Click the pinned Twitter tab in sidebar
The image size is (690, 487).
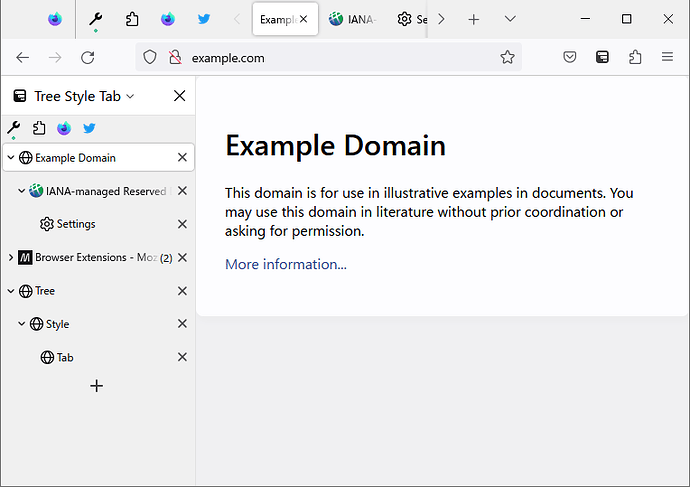[89, 128]
